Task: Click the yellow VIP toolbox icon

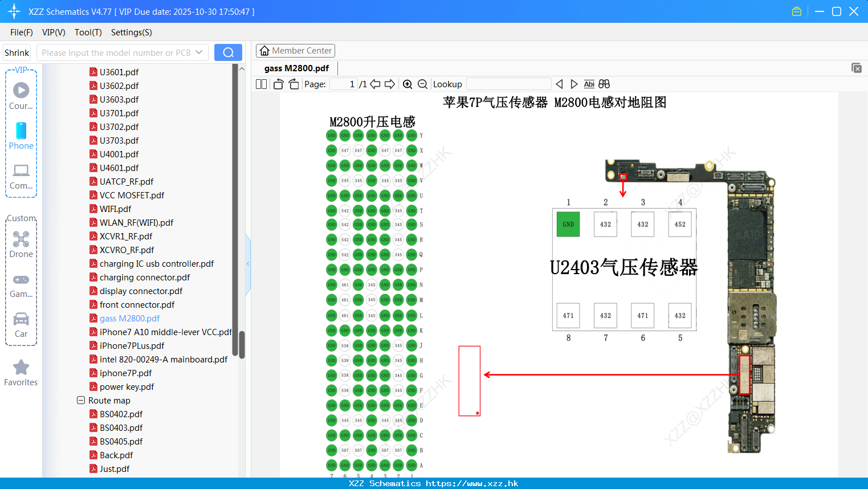Action: pyautogui.click(x=797, y=11)
